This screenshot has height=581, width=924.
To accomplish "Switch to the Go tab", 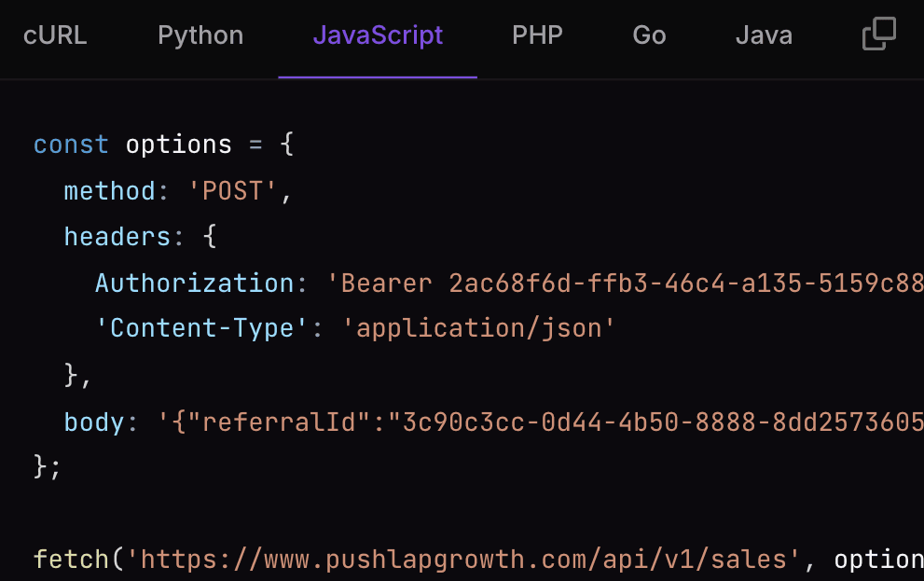I will pyautogui.click(x=648, y=35).
